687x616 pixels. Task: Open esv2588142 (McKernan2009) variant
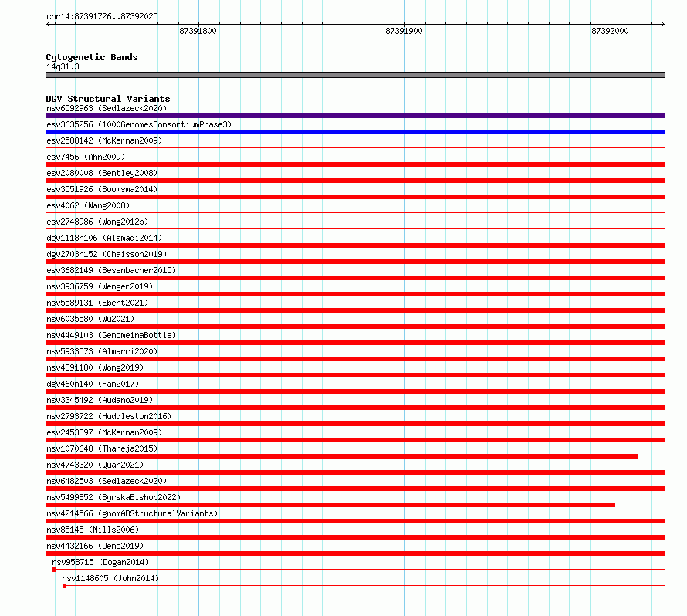point(104,140)
